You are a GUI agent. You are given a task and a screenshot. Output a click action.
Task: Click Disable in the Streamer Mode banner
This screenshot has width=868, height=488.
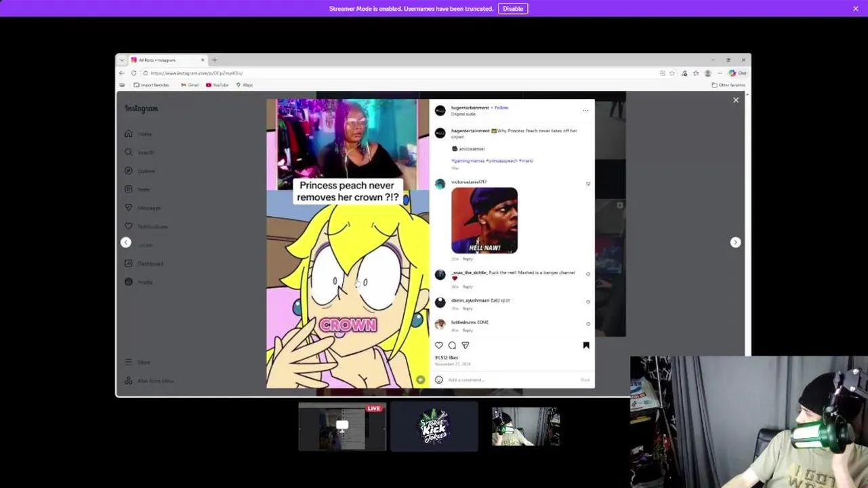pos(513,9)
